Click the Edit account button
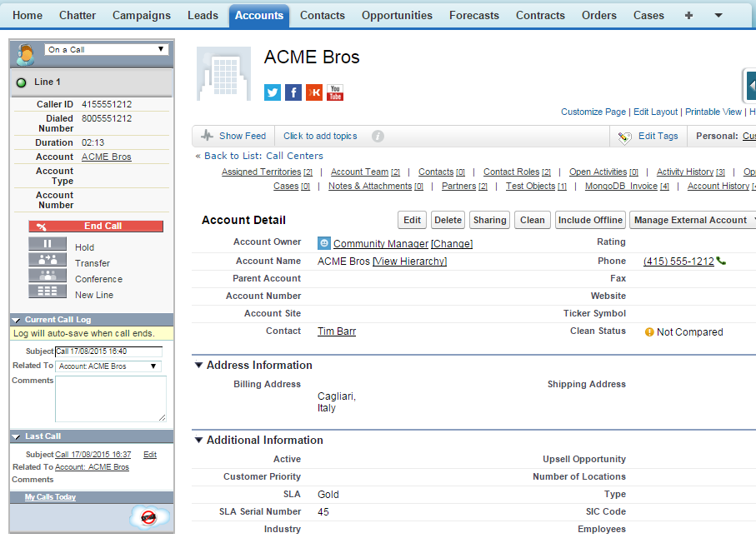Image resolution: width=756 pixels, height=538 pixels. (413, 220)
